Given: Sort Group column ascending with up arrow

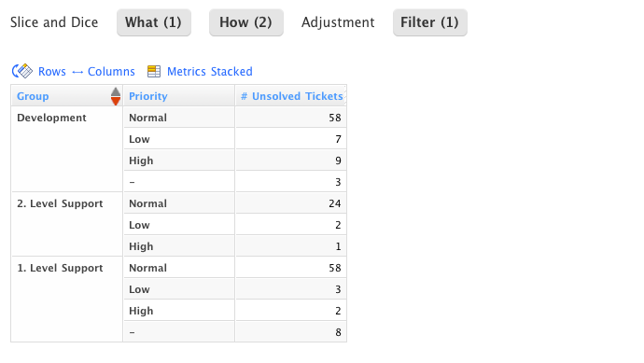Looking at the screenshot, I should [116, 91].
